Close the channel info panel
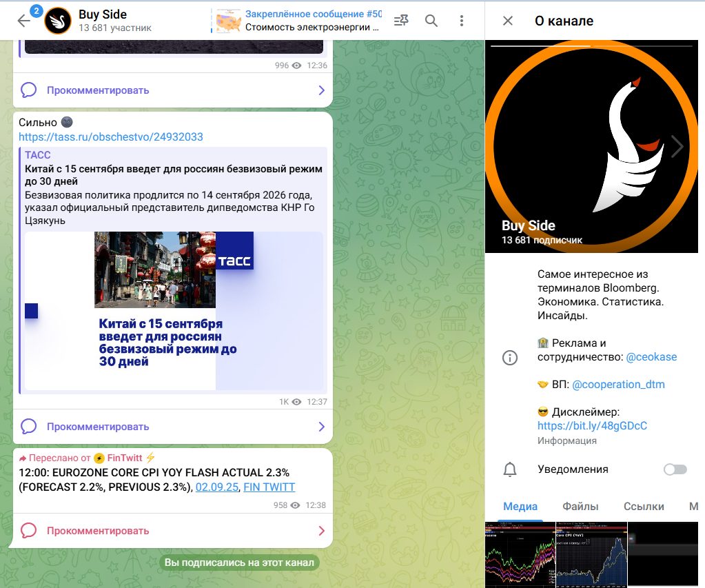This screenshot has width=705, height=588. [508, 21]
